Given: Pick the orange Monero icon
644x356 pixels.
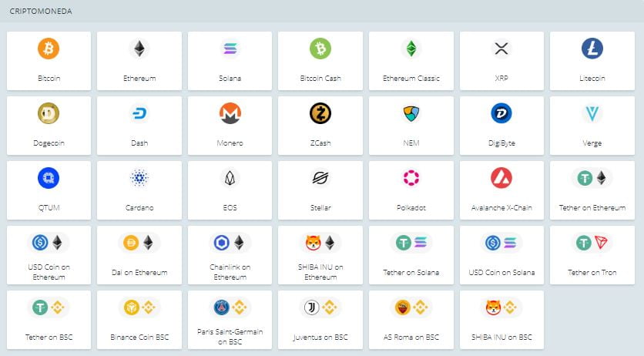Looking at the screenshot, I should tap(230, 113).
